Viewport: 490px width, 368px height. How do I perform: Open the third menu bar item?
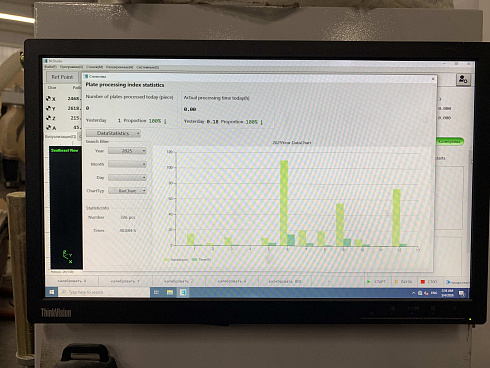(x=94, y=67)
